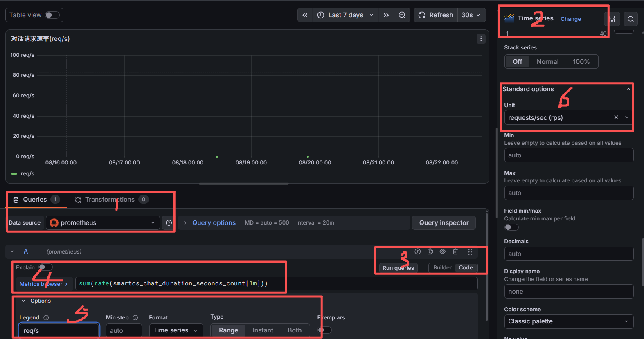Set Stack series to Normal
Viewport: 644px width, 339px height.
tap(547, 62)
